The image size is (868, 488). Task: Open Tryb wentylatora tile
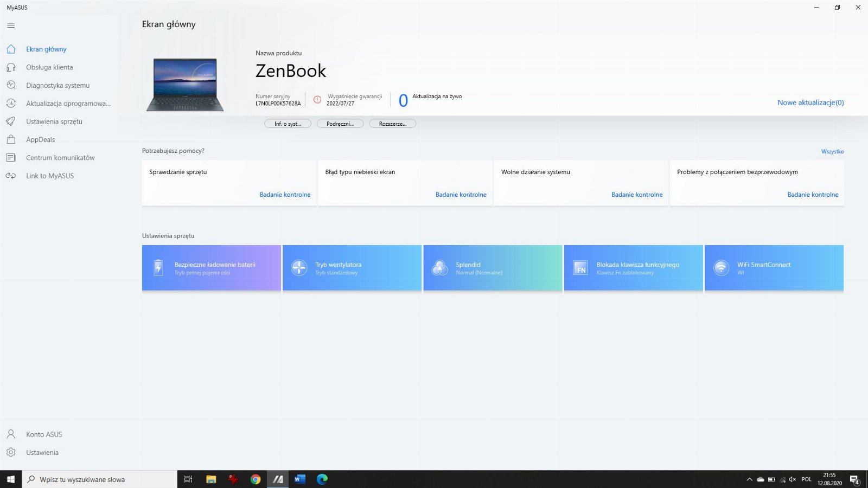pos(352,268)
